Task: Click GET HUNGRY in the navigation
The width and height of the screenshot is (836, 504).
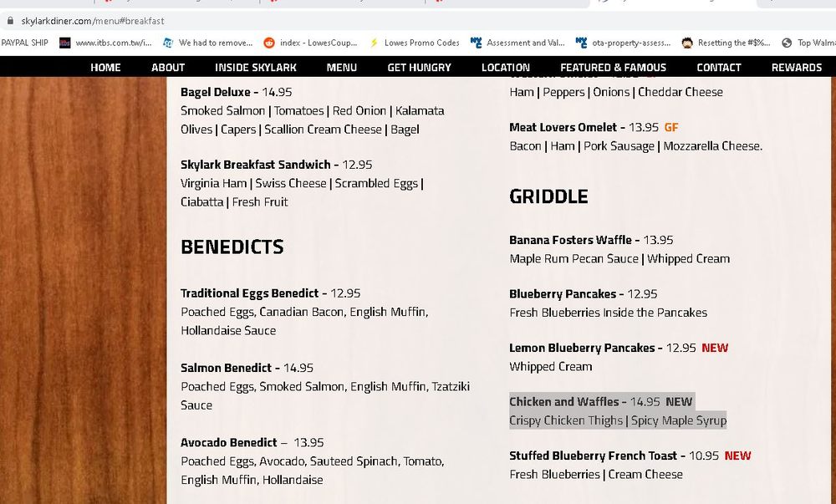Action: 419,68
